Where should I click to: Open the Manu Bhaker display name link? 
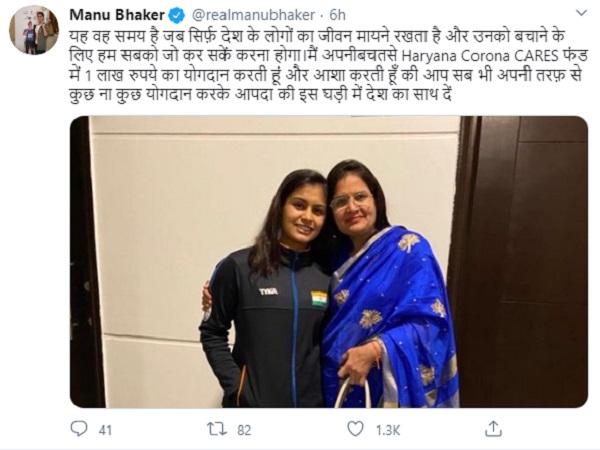point(116,15)
